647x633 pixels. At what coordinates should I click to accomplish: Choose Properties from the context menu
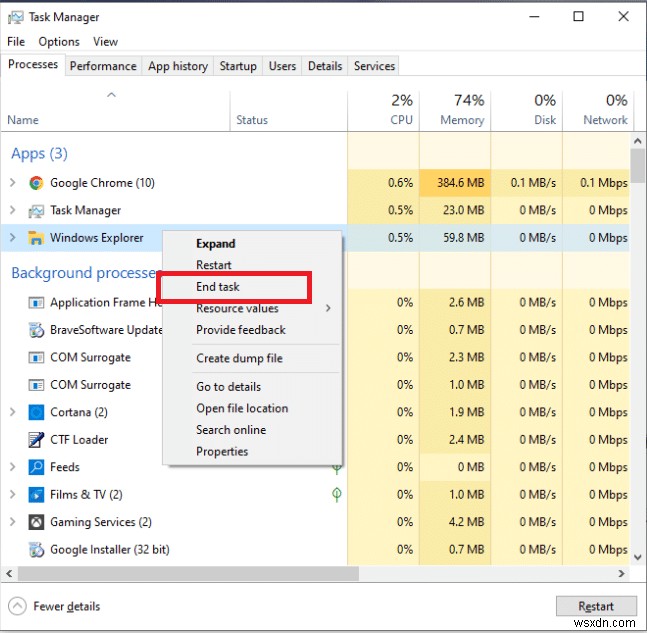tap(252, 452)
